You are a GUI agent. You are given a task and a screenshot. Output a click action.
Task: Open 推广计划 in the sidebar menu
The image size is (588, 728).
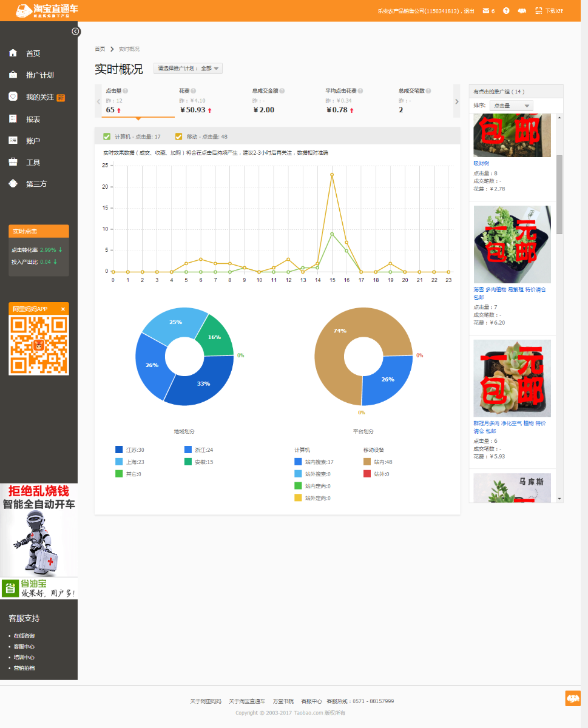[40, 75]
